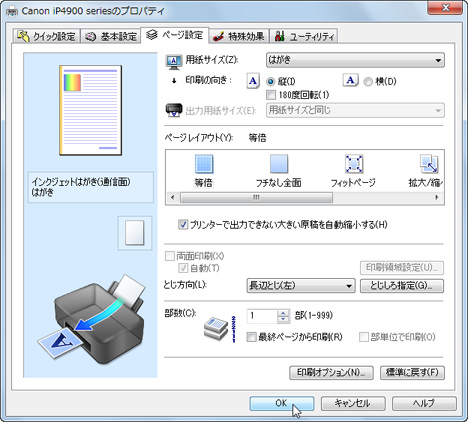Select the 等倍 page layout icon
This screenshot has height=422, width=468.
(204, 164)
